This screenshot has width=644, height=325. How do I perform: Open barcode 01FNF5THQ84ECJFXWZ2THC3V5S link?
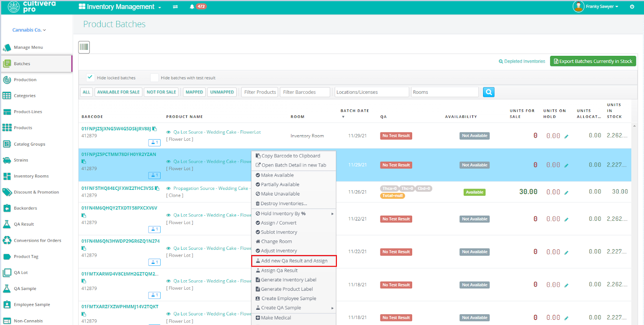[118, 188]
